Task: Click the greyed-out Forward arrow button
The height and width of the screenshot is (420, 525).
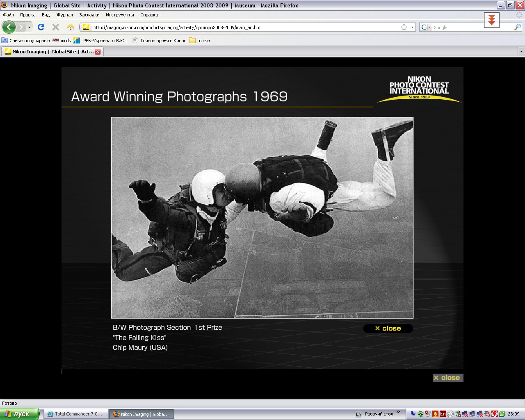Action: click(x=21, y=27)
